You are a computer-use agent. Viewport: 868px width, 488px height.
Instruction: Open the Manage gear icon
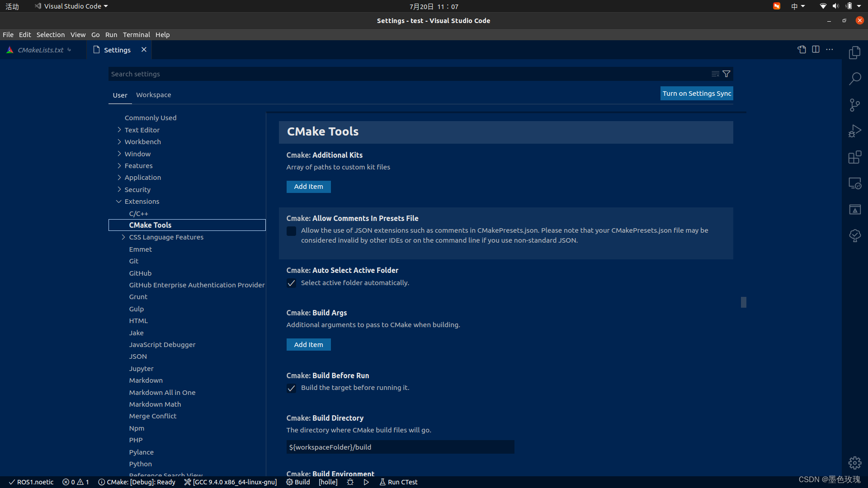[x=854, y=463]
